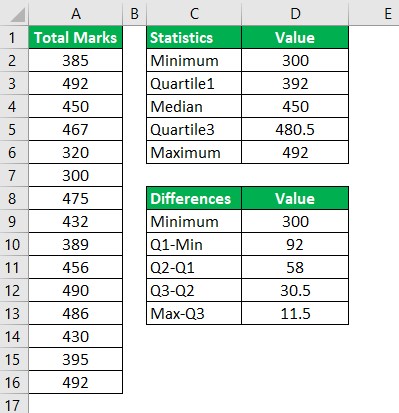Click the Differences header cell
Screen dimensions: 399x413
(x=194, y=198)
